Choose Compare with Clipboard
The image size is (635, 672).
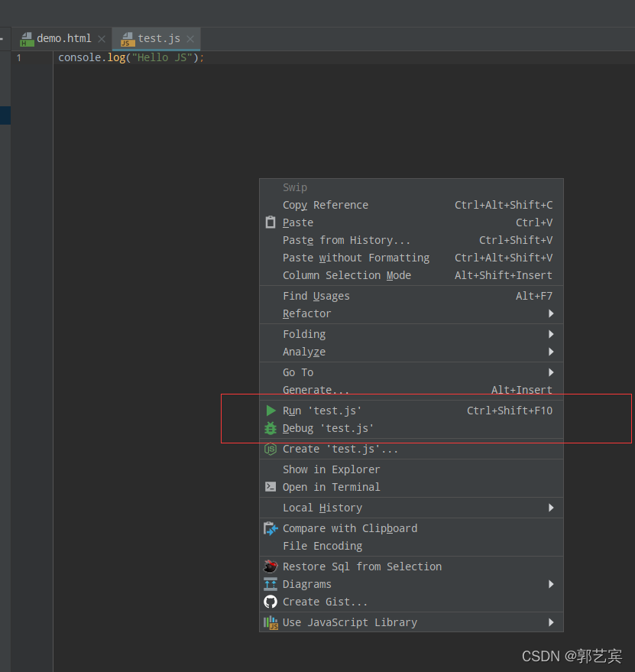pyautogui.click(x=411, y=528)
